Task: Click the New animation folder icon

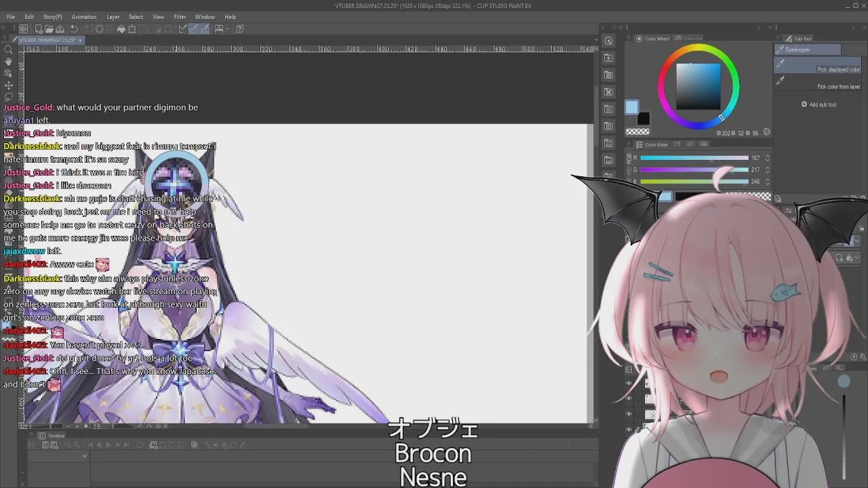Action: click(x=153, y=445)
